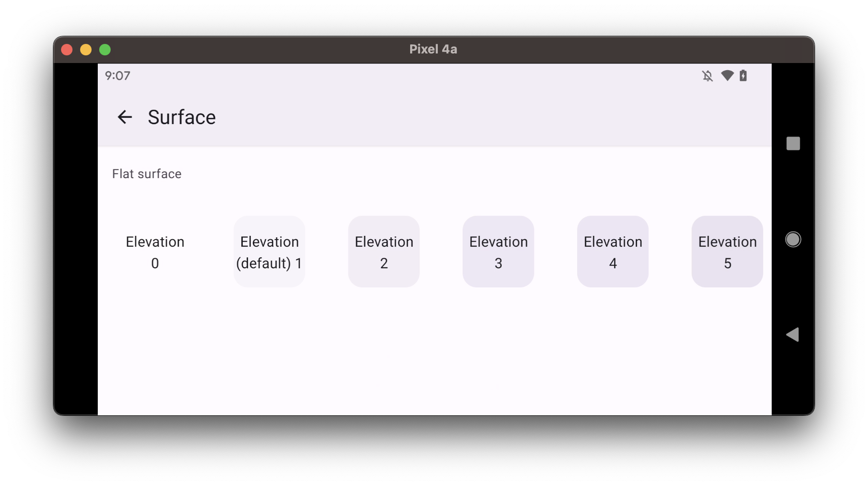Viewport: 868px width, 486px height.
Task: Select the Elevation 5 surface card
Action: click(727, 252)
